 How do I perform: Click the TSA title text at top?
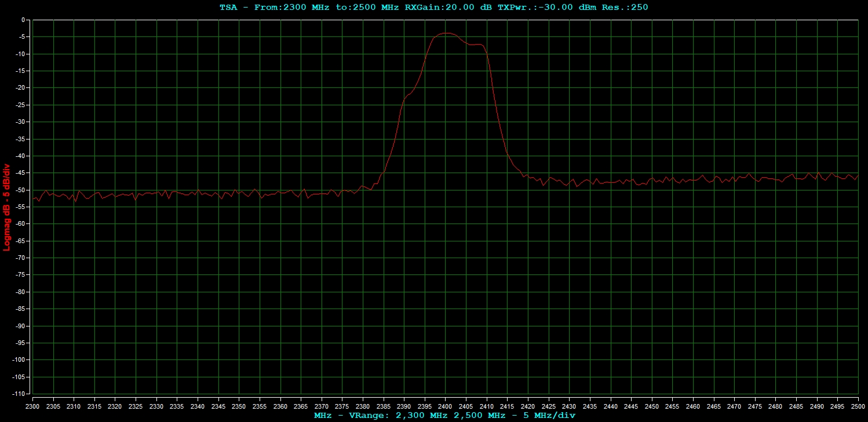pyautogui.click(x=433, y=8)
